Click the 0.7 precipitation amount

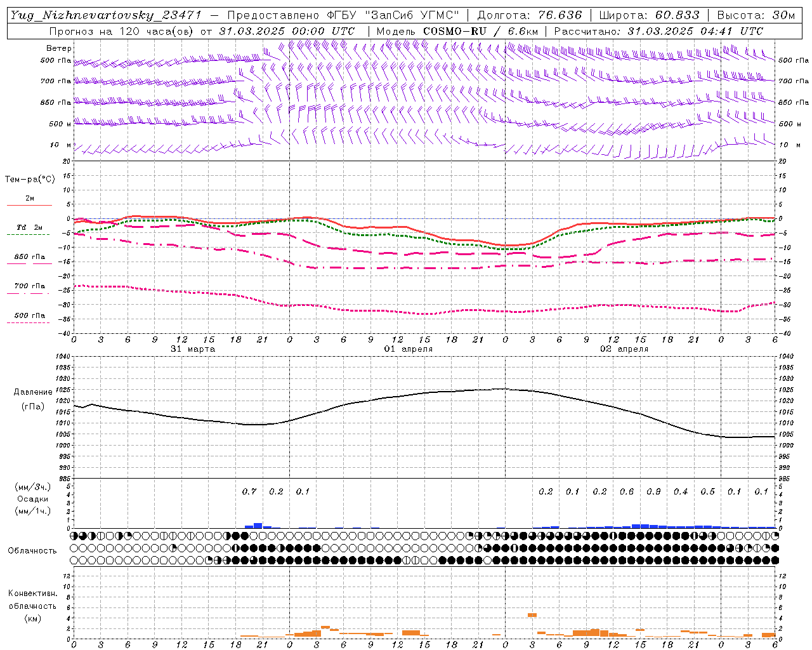249,492
